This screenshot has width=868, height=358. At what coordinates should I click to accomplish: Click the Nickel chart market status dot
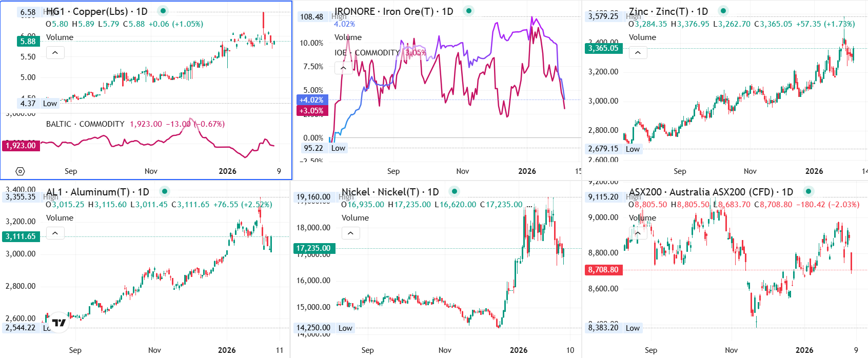click(x=454, y=191)
